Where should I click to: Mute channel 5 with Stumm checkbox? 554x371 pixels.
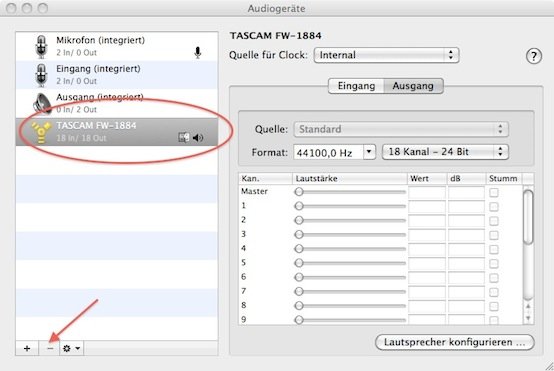click(494, 264)
